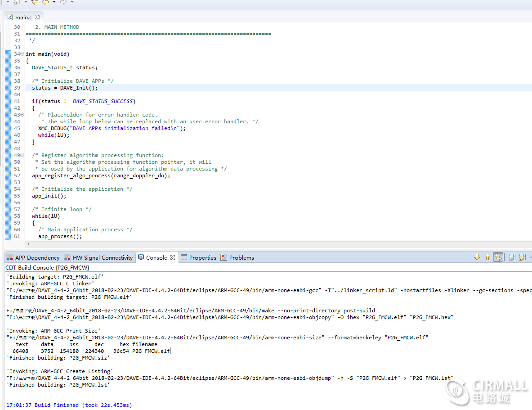This screenshot has height=410, width=532.
Task: Close the Console view tab
Action: 173,258
